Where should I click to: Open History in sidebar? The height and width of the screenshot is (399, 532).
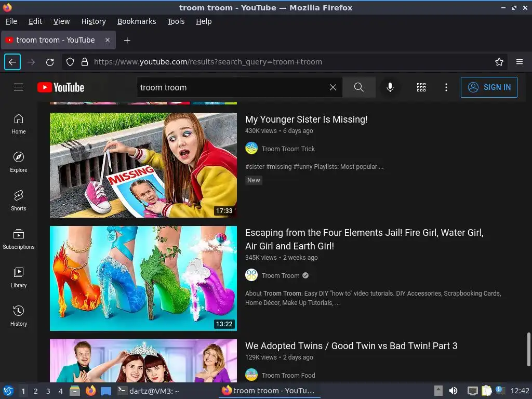click(19, 316)
